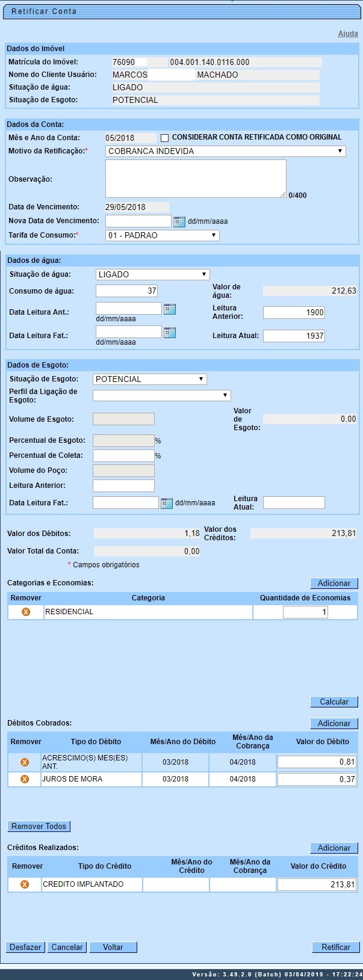Viewport: 363px width, 980px height.
Task: Open calendar for water Data Leitura Ant.
Action: (170, 309)
